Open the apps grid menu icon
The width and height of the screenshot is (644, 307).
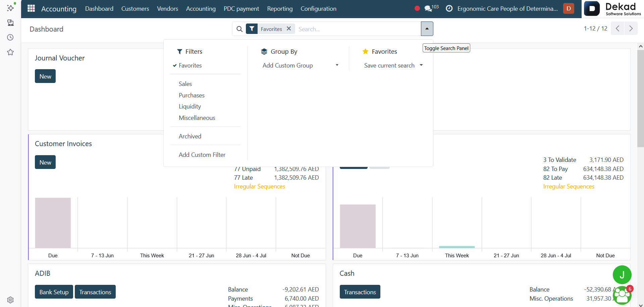31,8
